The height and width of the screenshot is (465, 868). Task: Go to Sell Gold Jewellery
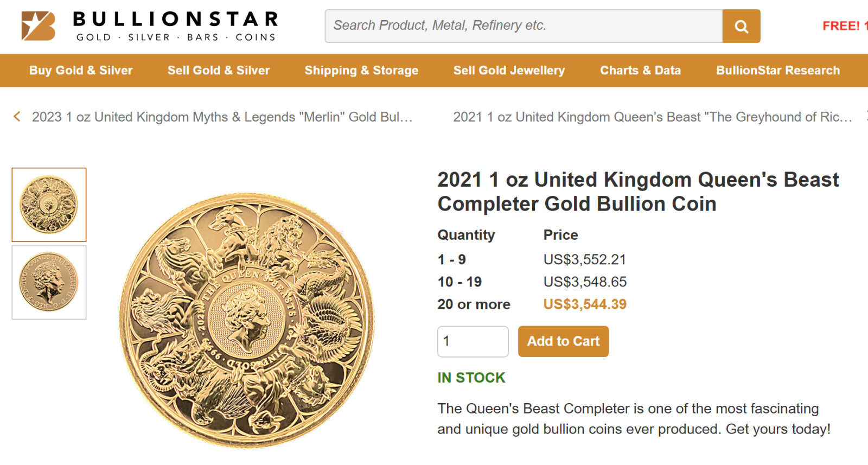click(509, 71)
